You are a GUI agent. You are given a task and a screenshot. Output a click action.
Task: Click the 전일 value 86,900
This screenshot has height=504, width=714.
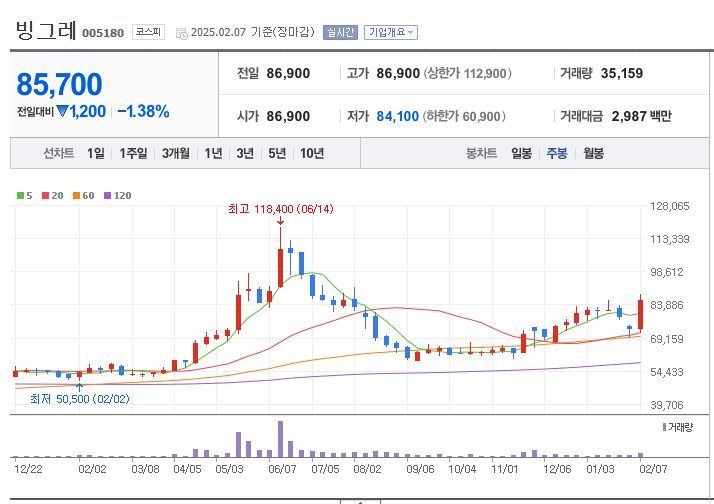(288, 73)
